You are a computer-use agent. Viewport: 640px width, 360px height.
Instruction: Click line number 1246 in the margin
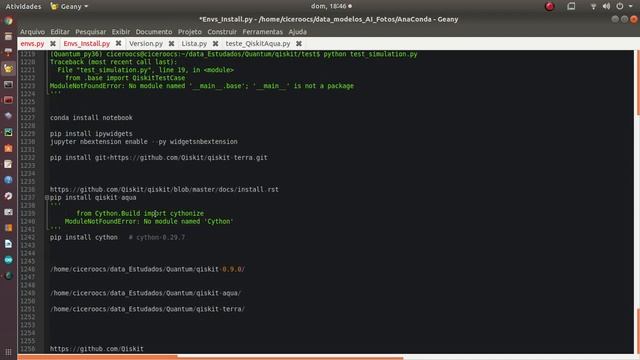pyautogui.click(x=28, y=269)
